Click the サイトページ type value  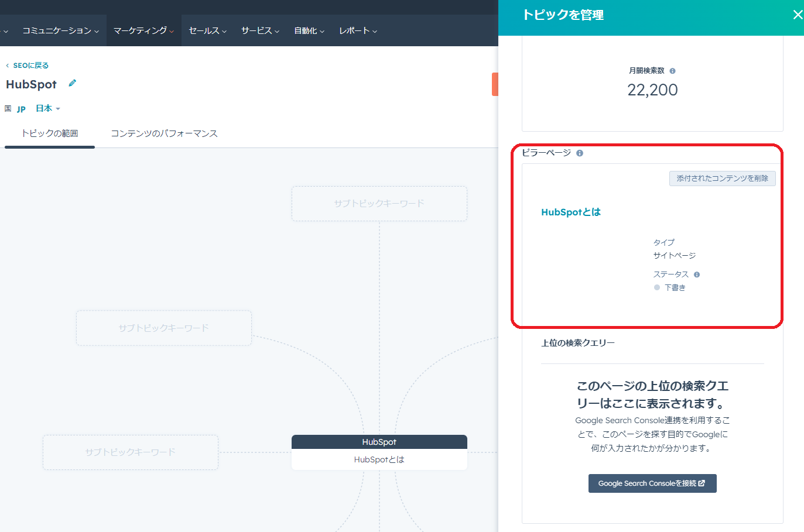tap(675, 255)
